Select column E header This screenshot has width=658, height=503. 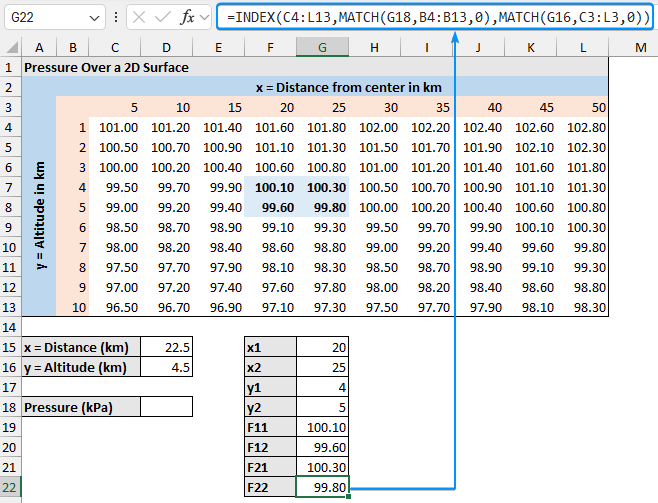click(x=218, y=47)
